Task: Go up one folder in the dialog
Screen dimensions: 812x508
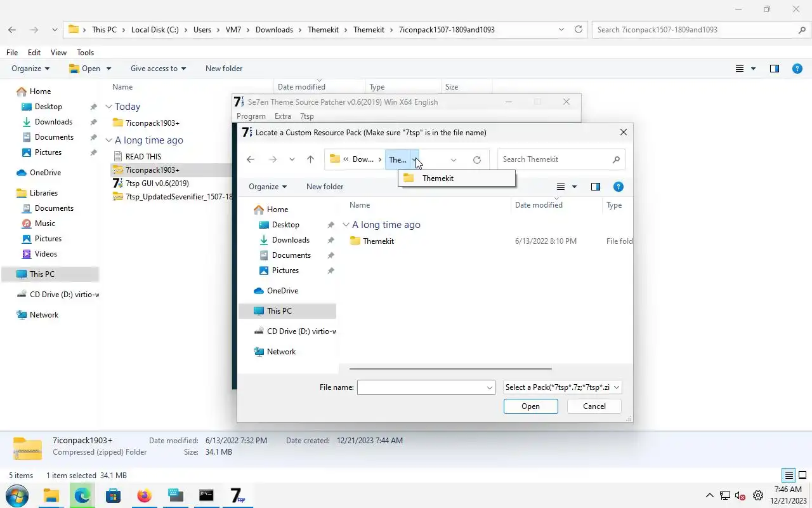Action: (x=310, y=159)
